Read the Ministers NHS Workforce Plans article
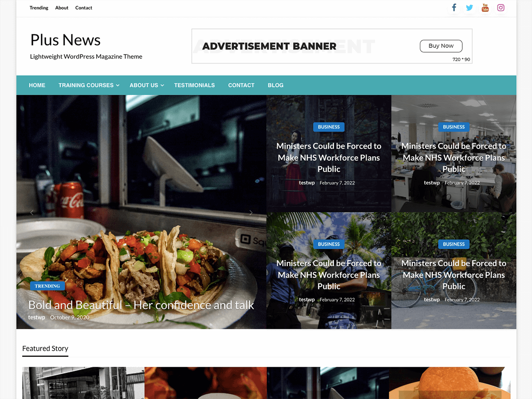Image resolution: width=532 pixels, height=399 pixels. point(329,157)
